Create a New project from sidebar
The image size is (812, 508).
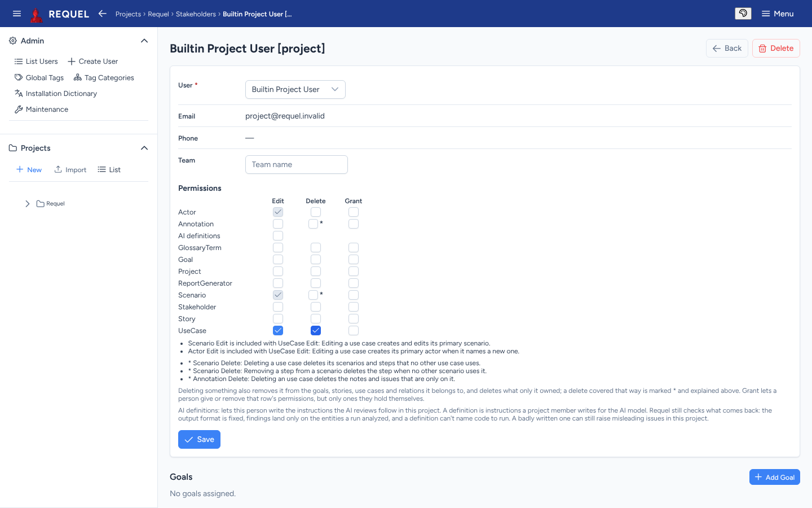point(29,170)
